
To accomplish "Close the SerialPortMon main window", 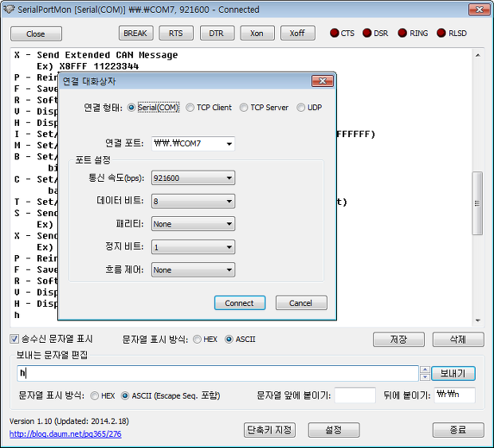I will tap(479, 10).
